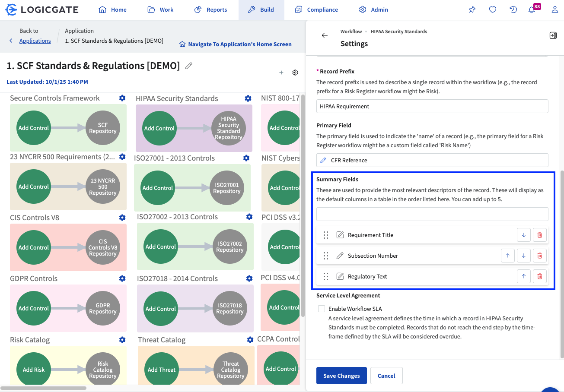This screenshot has height=392, width=564.
Task: Switch to the Compliance tab
Action: (316, 10)
